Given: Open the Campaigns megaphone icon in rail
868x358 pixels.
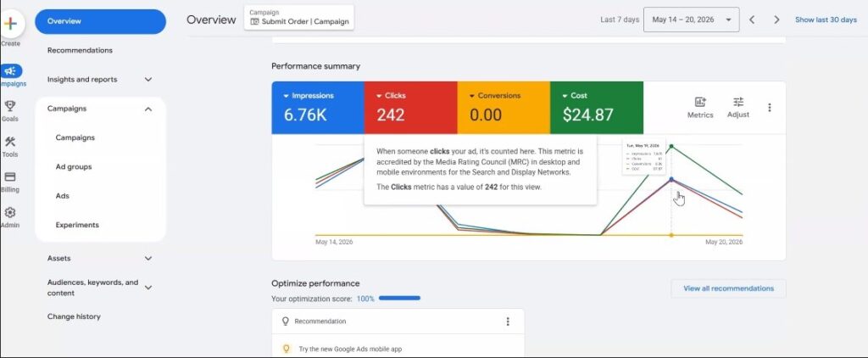Looking at the screenshot, I should pos(10,71).
